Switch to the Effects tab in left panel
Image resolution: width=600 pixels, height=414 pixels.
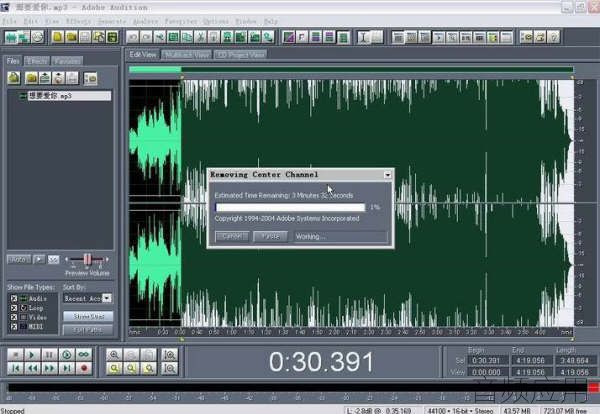coord(37,61)
